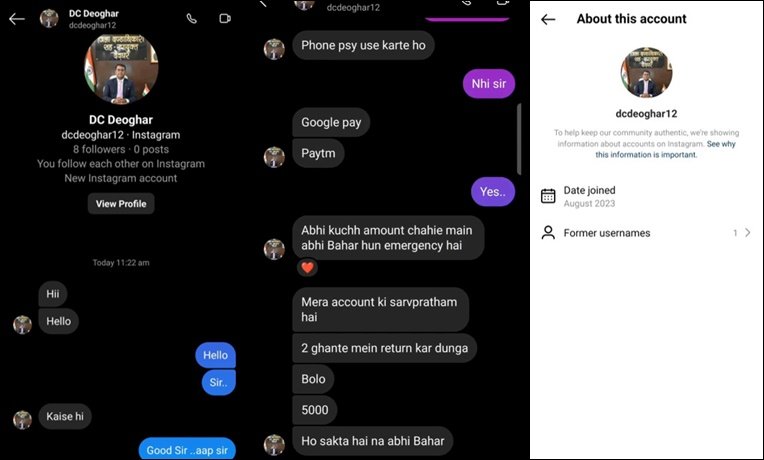Click the profile photo on the About this account page
Image resolution: width=764 pixels, height=460 pixels.
[x=646, y=73]
